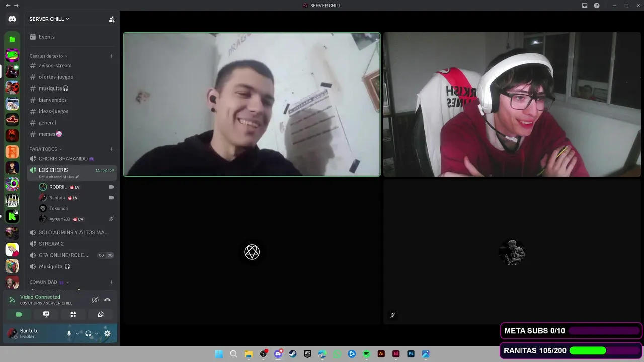
Task: Open input device options next to microphone
Action: coord(77,333)
